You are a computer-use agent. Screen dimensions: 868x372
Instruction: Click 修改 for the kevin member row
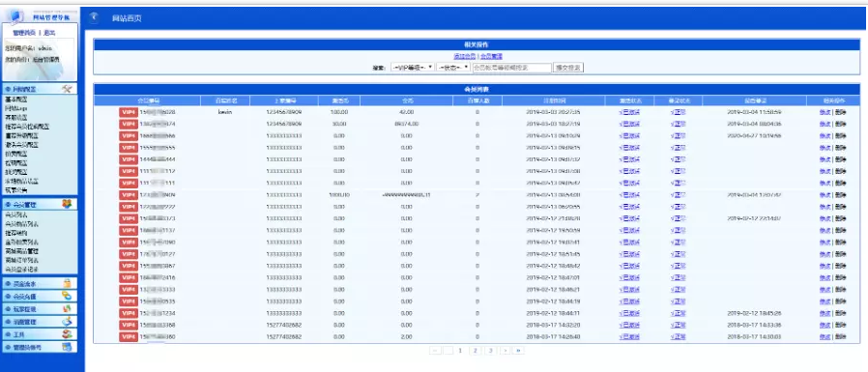(x=825, y=112)
